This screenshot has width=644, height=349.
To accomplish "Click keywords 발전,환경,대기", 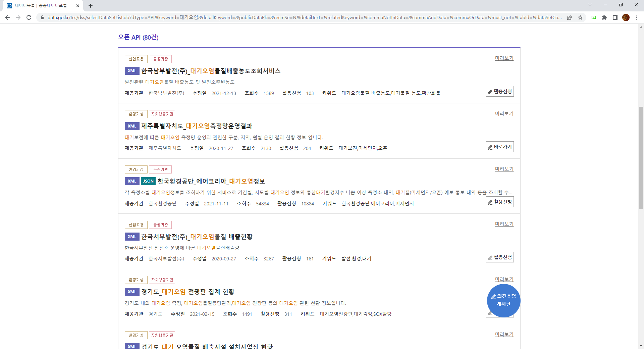I will [x=356, y=259].
